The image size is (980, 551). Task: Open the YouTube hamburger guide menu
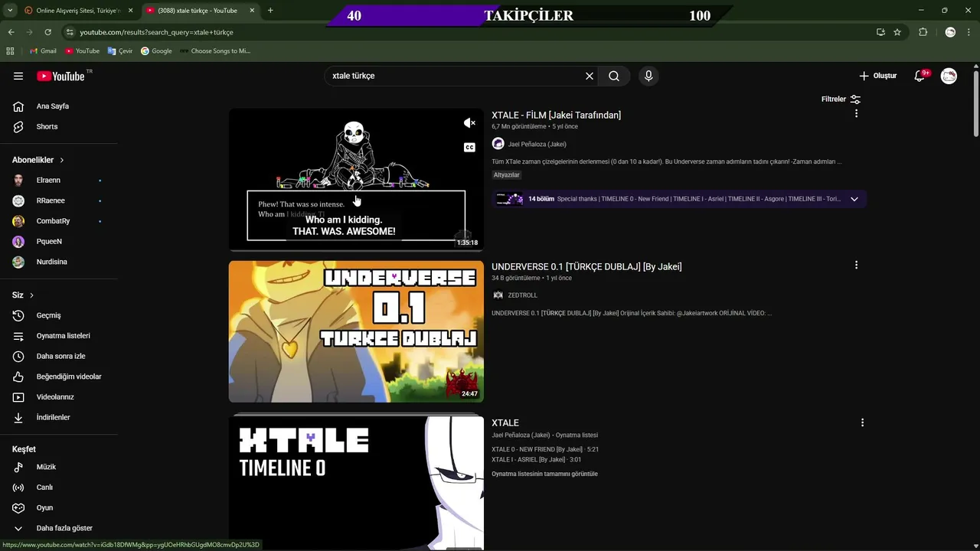(x=18, y=76)
